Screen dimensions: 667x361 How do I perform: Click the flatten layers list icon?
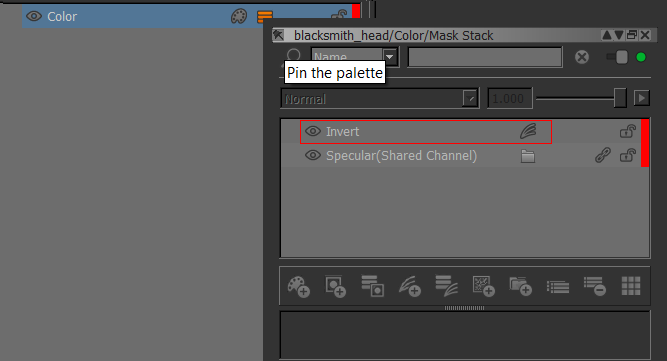pyautogui.click(x=558, y=287)
